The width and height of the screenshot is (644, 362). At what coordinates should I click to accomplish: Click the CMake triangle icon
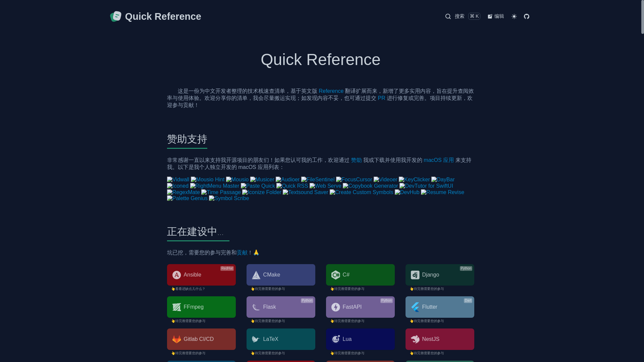[256, 275]
